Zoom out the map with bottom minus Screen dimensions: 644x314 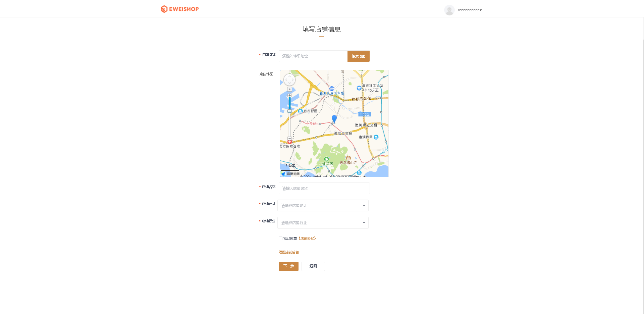pyautogui.click(x=289, y=138)
